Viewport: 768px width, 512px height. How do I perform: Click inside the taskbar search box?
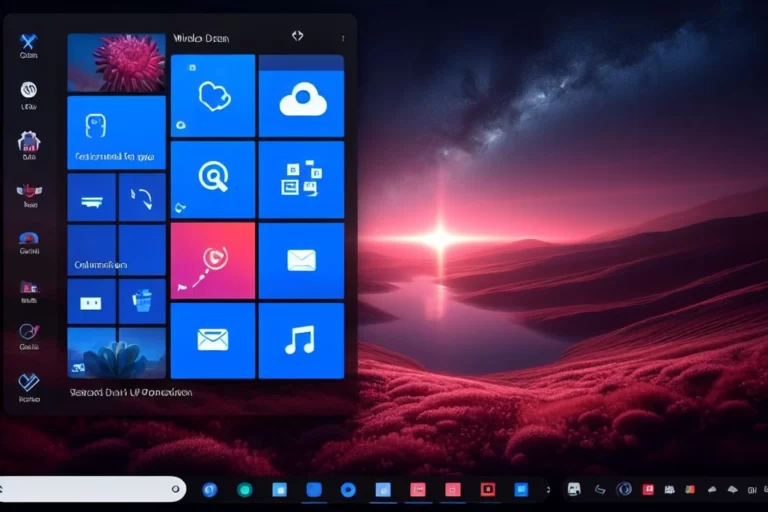91,489
